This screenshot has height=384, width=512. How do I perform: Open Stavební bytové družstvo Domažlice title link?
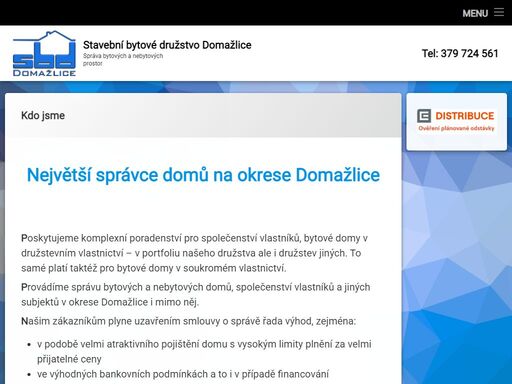pyautogui.click(x=167, y=45)
